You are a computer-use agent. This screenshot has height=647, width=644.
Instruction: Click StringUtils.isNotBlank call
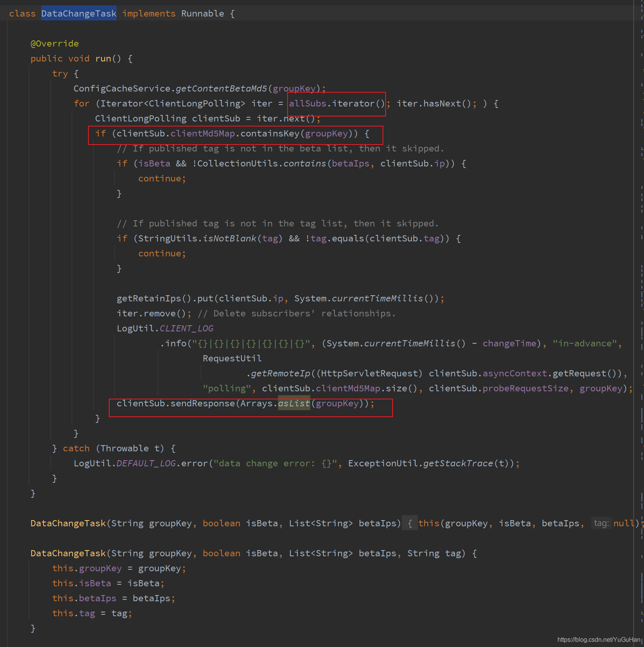point(197,238)
